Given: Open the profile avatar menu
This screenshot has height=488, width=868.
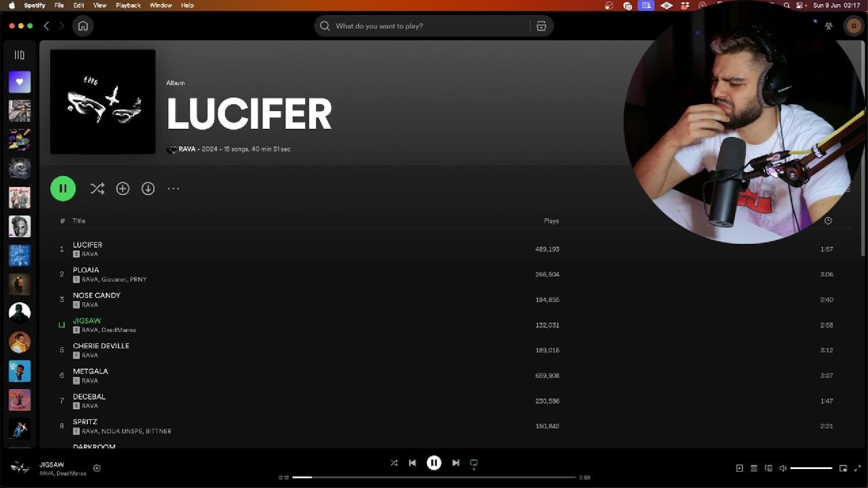Looking at the screenshot, I should tap(853, 26).
